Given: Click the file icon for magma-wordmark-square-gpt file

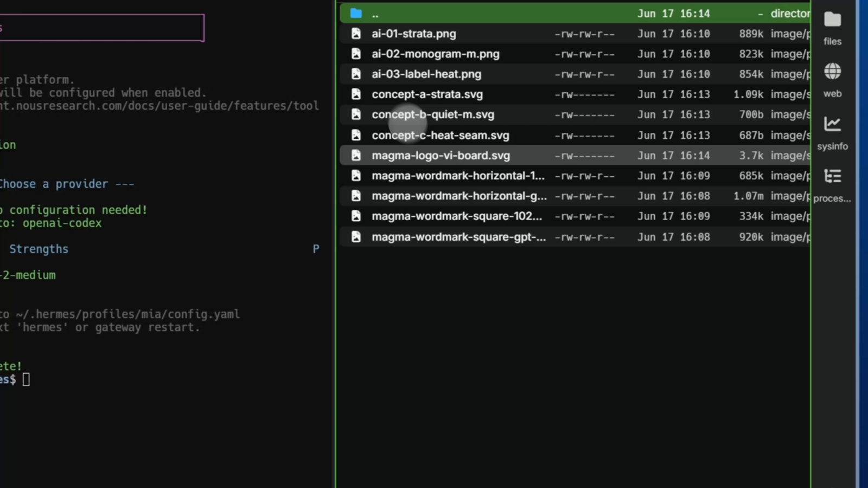Looking at the screenshot, I should pos(356,237).
